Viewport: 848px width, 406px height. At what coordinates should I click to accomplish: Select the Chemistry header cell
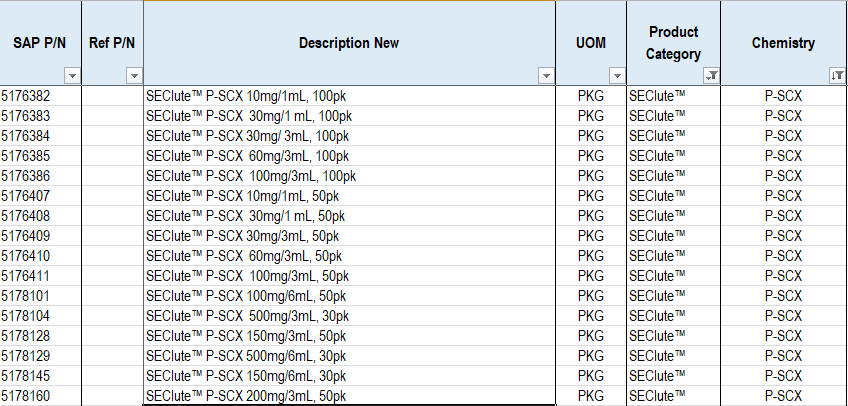[784, 43]
